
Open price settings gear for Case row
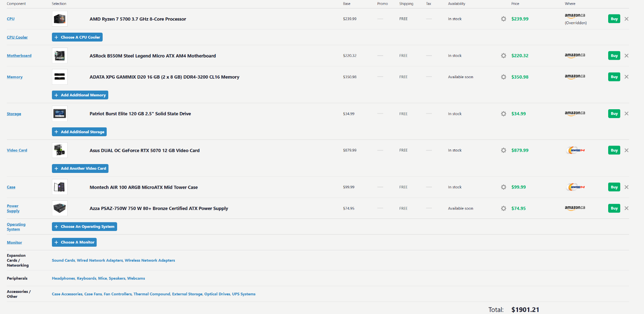[504, 187]
